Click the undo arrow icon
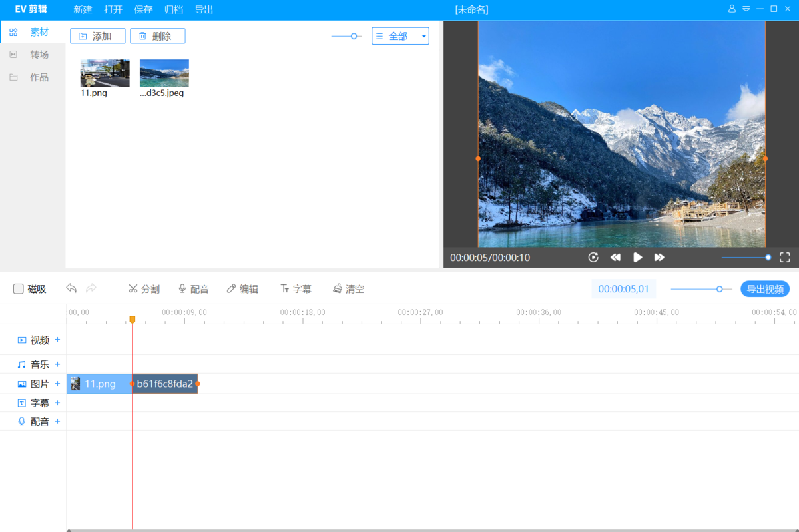 coord(71,288)
